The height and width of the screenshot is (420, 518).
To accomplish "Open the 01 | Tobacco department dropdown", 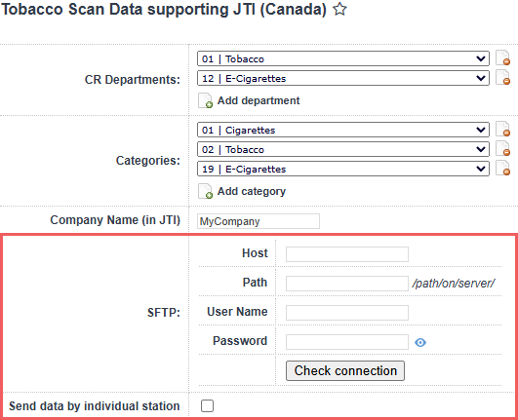I will click(343, 58).
